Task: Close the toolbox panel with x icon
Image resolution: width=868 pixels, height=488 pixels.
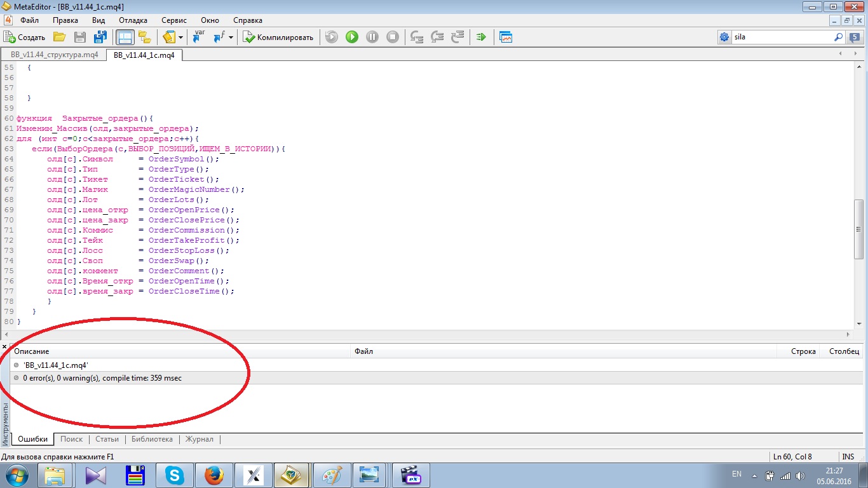Action: coord(4,346)
